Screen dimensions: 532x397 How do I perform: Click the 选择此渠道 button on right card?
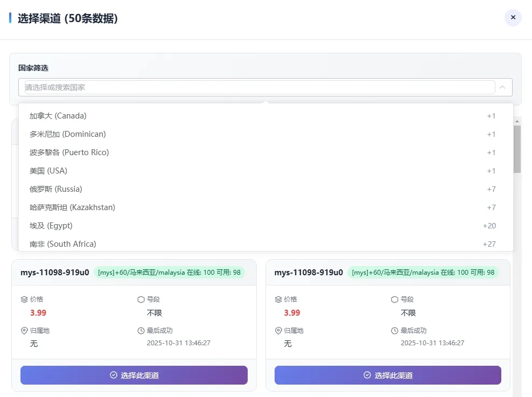(388, 375)
